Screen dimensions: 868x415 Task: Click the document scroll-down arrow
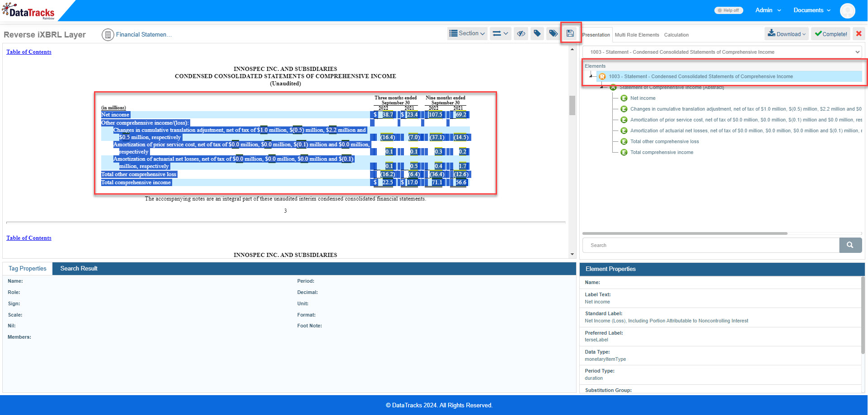pyautogui.click(x=572, y=254)
